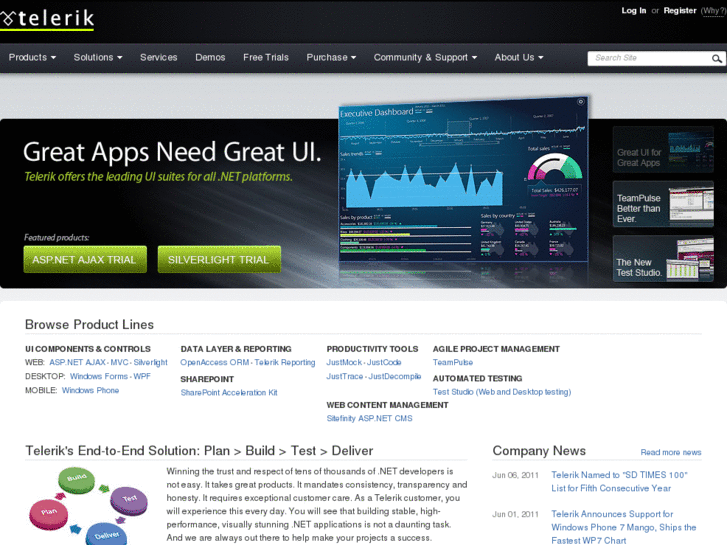Expand the Products menu
Viewport: 727px width, 545px height.
click(x=32, y=58)
